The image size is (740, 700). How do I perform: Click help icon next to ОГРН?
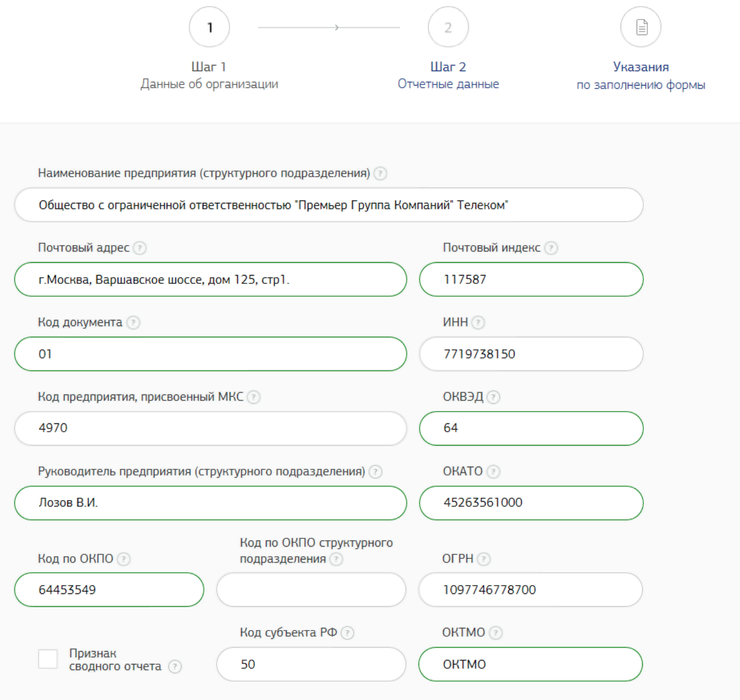coord(484,559)
